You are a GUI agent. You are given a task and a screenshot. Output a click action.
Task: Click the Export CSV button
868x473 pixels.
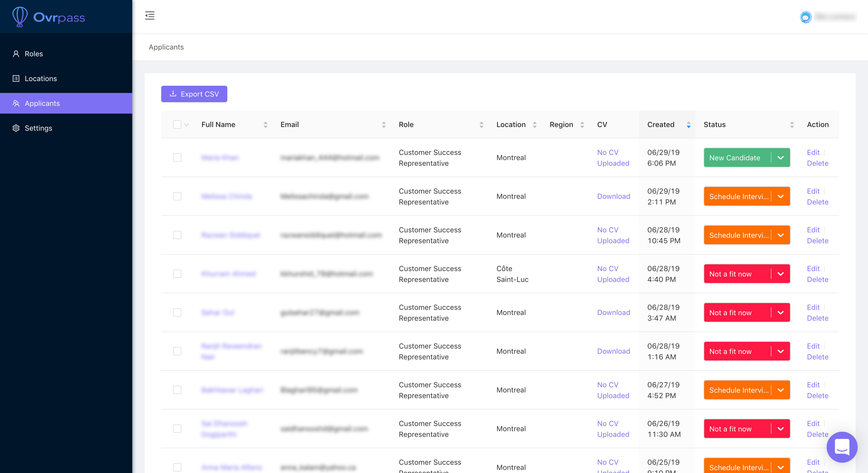(194, 94)
